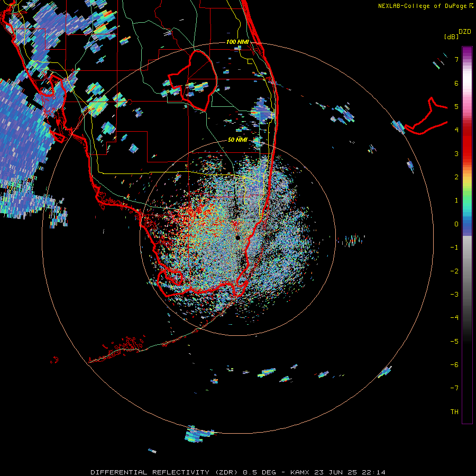Click the -4 value on color scale
The width and height of the screenshot is (476, 476).
click(x=454, y=318)
